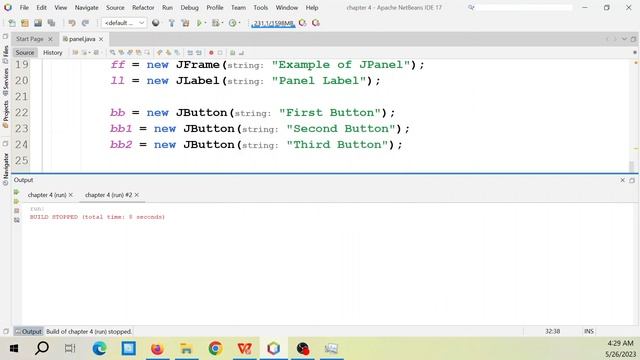Open the View menu

pos(60,8)
